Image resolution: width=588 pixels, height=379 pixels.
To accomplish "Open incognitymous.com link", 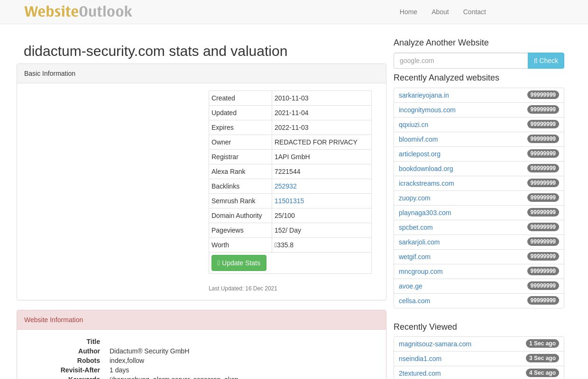I will 427,110.
